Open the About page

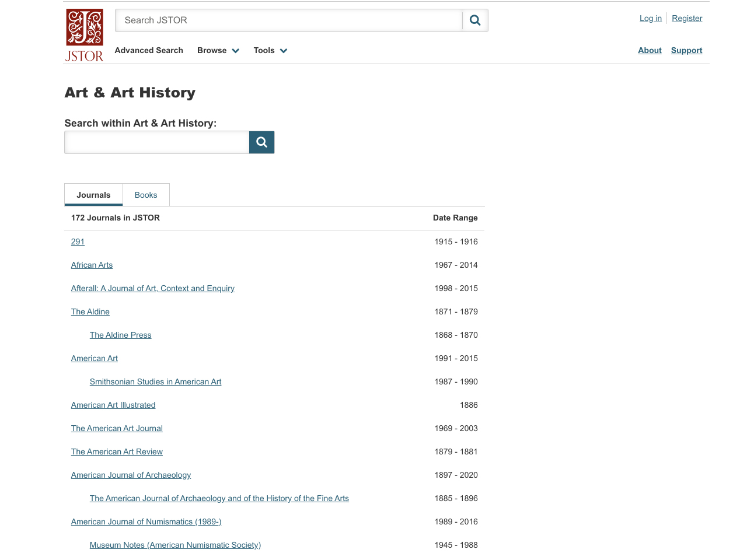click(650, 50)
